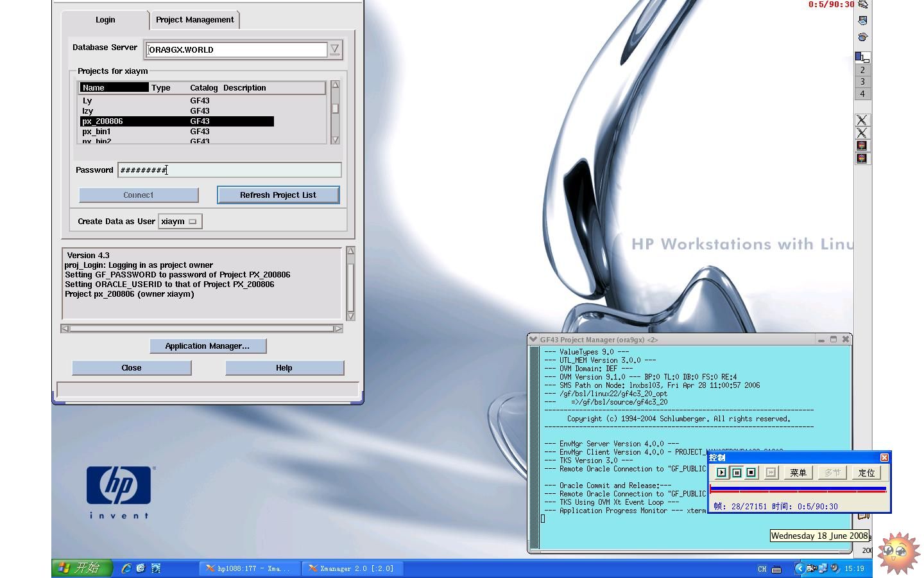The image size is (924, 578).
Task: Switch to workspace 1 in the pager
Action: (x=862, y=58)
